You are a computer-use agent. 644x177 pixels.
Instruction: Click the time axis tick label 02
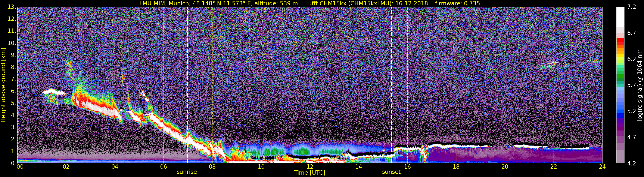tap(66, 167)
